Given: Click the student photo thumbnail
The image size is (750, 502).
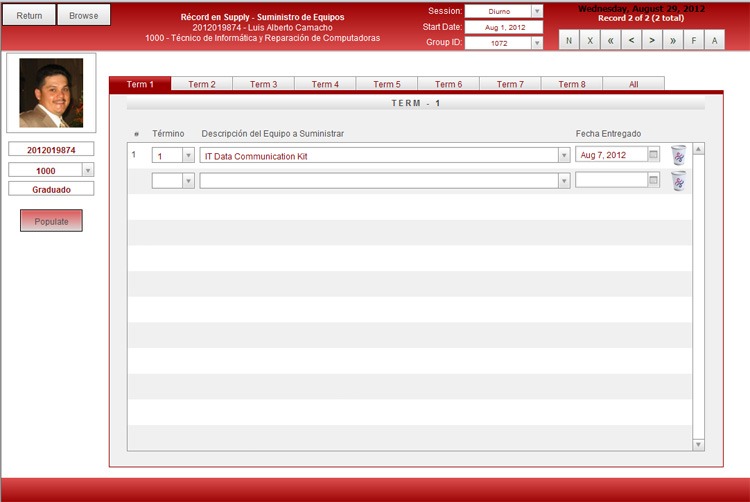Looking at the screenshot, I should pyautogui.click(x=51, y=93).
